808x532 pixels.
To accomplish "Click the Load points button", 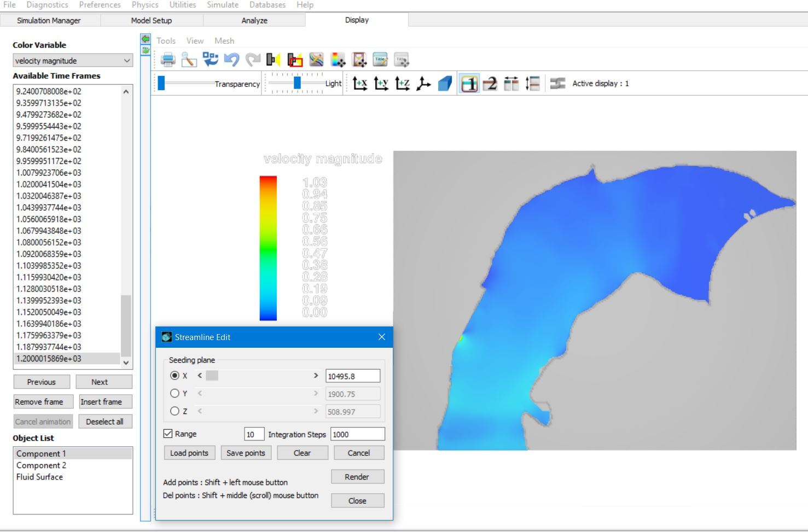I will tap(189, 453).
